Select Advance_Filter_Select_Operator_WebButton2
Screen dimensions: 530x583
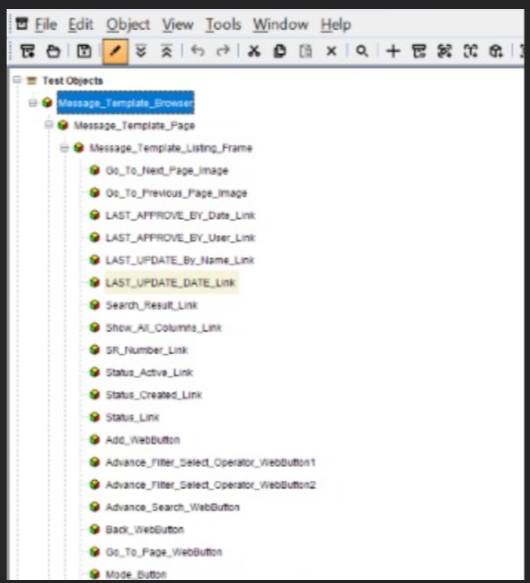[211, 485]
